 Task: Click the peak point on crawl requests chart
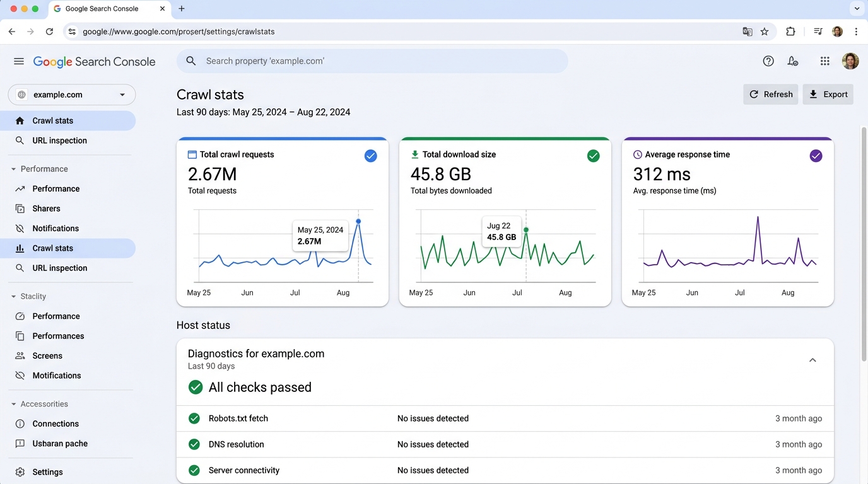point(358,221)
